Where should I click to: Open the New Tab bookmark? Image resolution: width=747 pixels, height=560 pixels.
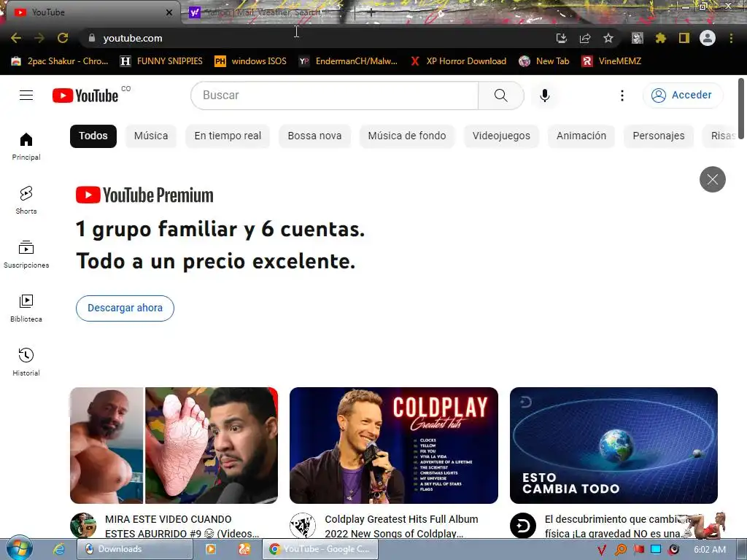[x=544, y=61]
